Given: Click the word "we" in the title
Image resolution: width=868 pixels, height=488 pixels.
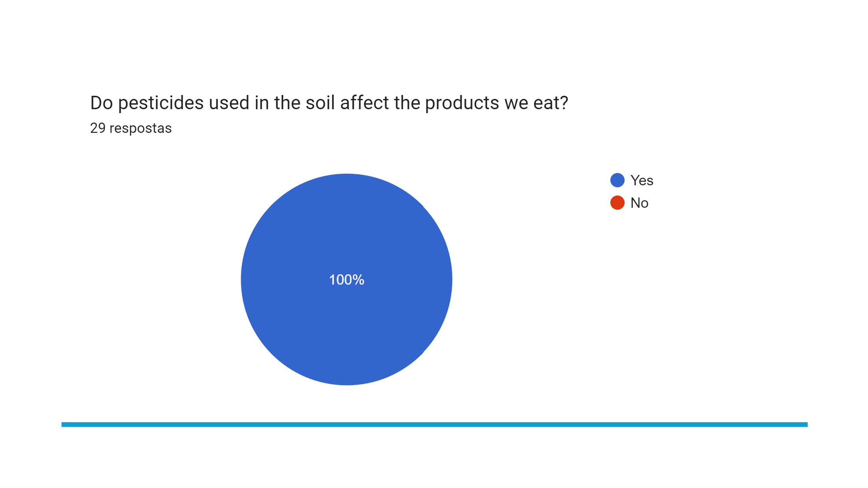Looking at the screenshot, I should 516,104.
